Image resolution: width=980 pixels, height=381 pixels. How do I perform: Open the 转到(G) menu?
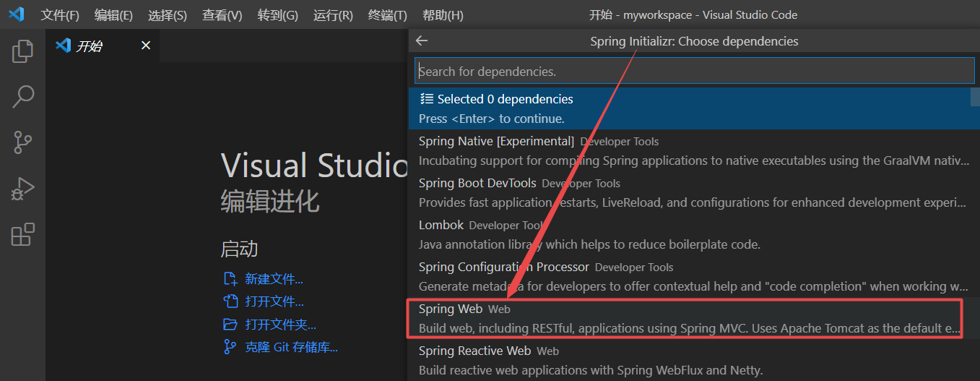coord(277,14)
